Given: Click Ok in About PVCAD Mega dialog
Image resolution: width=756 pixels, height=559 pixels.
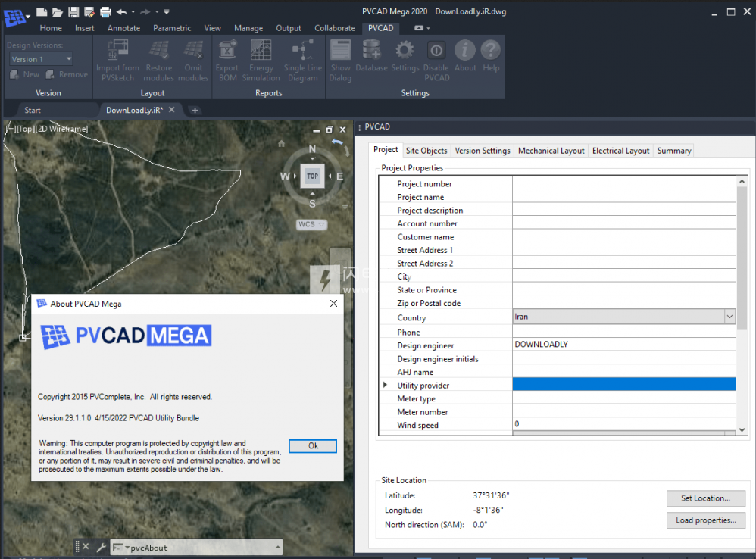Looking at the screenshot, I should point(313,445).
